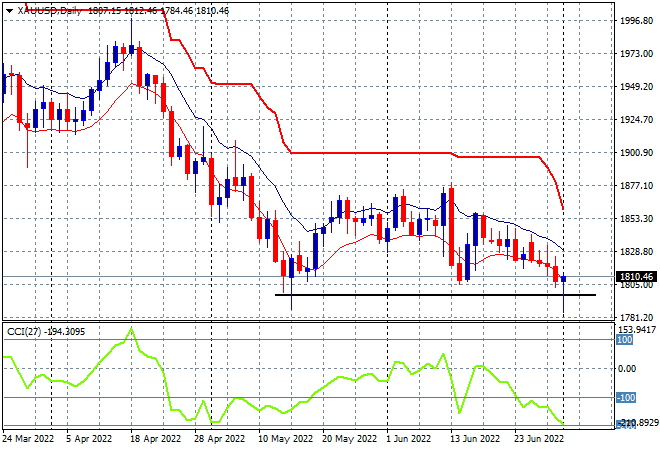The height and width of the screenshot is (450, 660).
Task: Select the current price label 1810.46
Action: point(636,277)
